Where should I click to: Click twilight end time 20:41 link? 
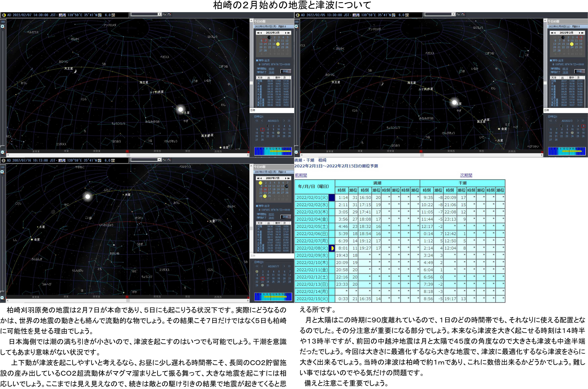(271, 218)
